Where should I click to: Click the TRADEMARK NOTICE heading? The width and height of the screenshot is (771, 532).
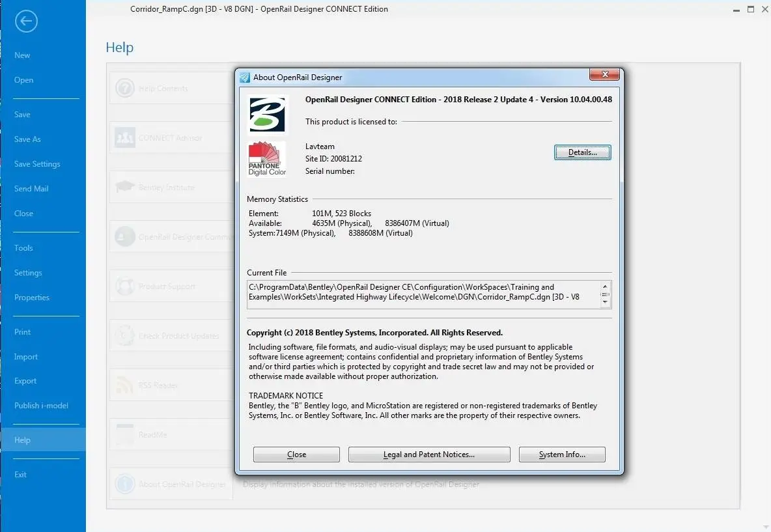point(286,396)
